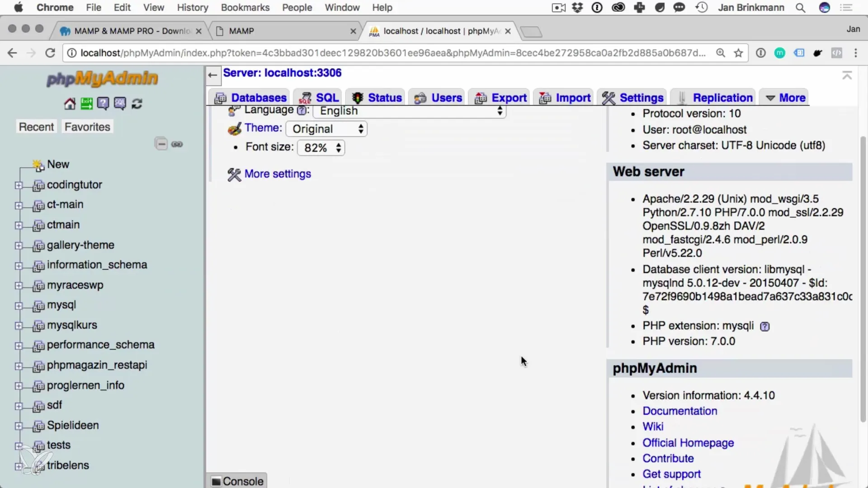Click the zoom magnifier icon in address bar

(721, 53)
